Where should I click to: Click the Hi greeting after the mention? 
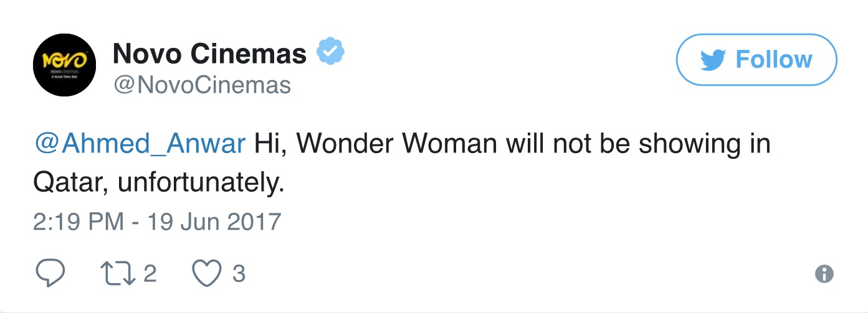coord(270,144)
